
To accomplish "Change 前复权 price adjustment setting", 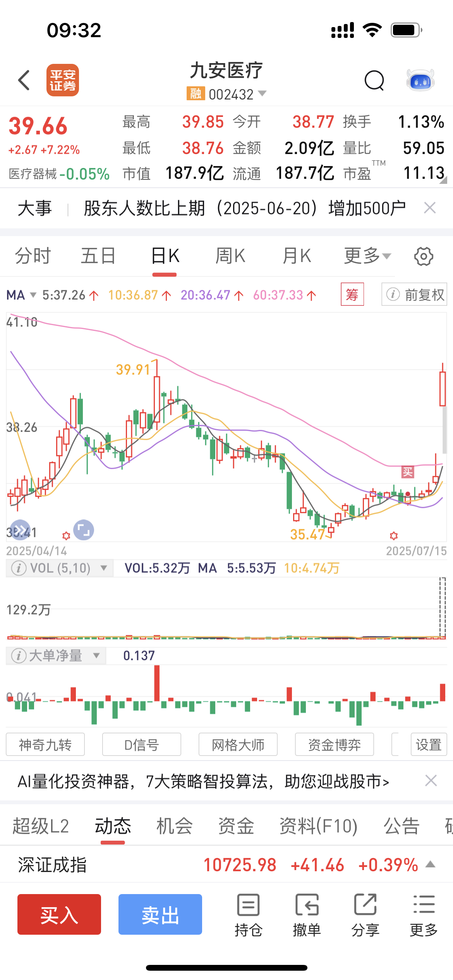I will coord(414,295).
